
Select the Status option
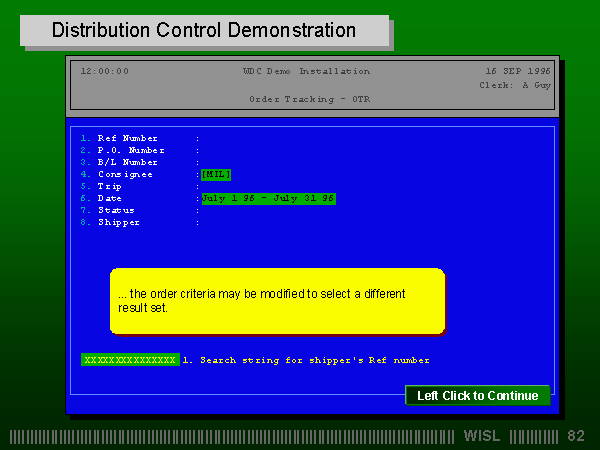click(x=116, y=210)
